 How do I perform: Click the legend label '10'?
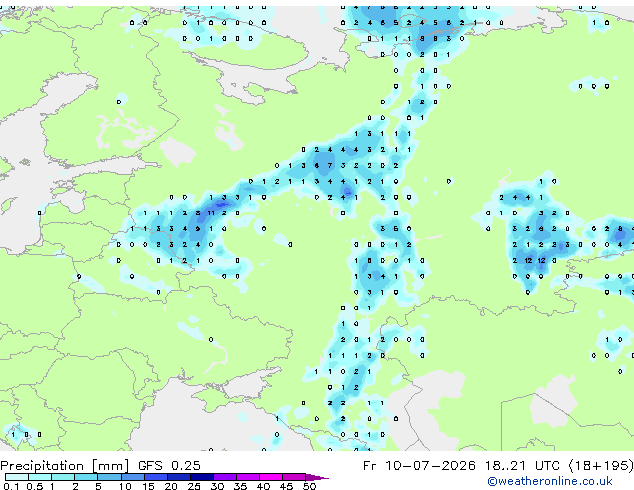tap(125, 486)
